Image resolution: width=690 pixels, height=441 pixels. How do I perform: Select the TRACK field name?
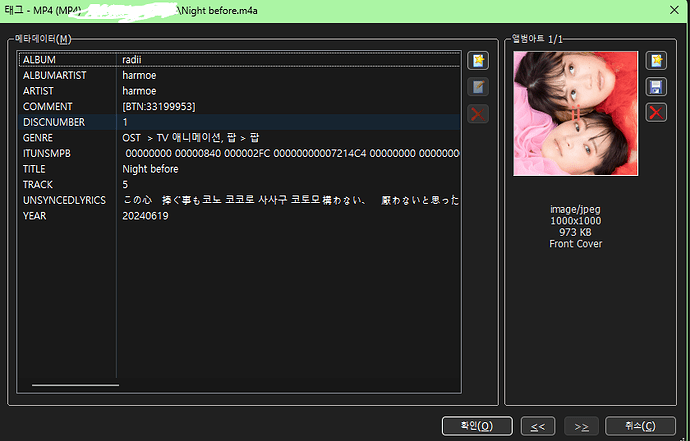[x=38, y=184]
